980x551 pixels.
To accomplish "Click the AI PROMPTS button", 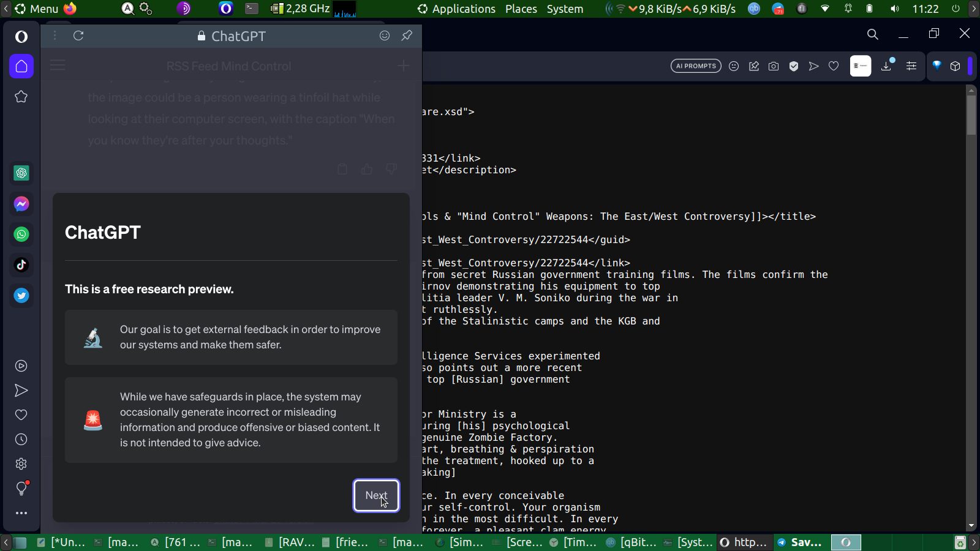I will pyautogui.click(x=696, y=66).
